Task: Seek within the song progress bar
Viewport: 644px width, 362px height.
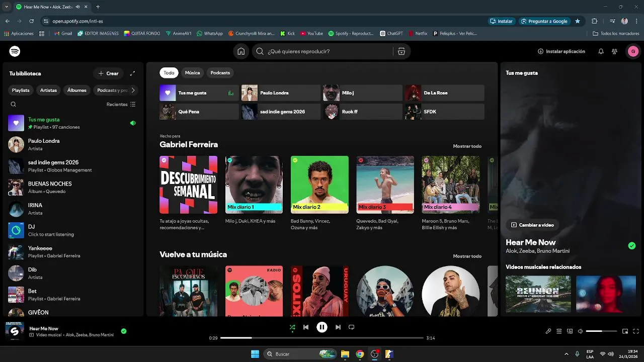Action: coord(322,338)
